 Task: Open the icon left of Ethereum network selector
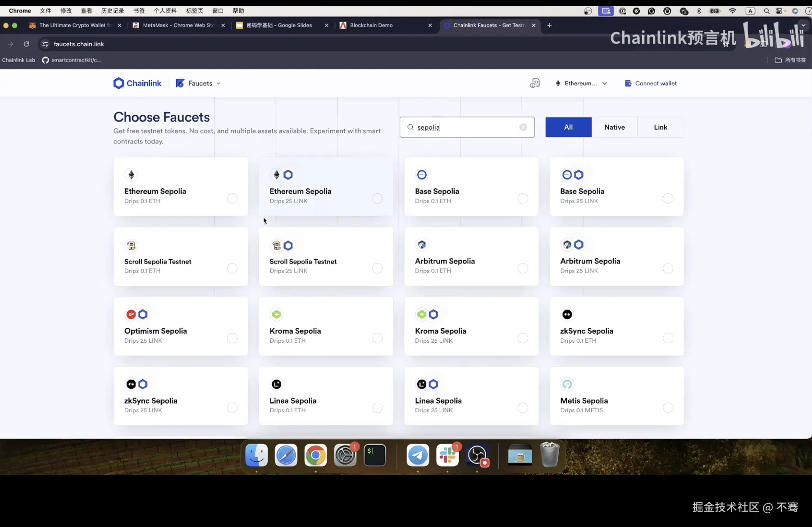[535, 83]
